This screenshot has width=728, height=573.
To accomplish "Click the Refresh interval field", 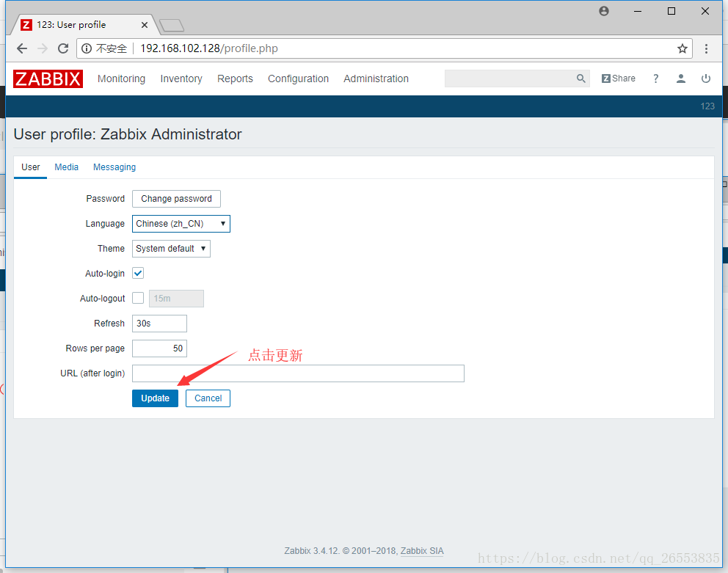I will (x=159, y=323).
